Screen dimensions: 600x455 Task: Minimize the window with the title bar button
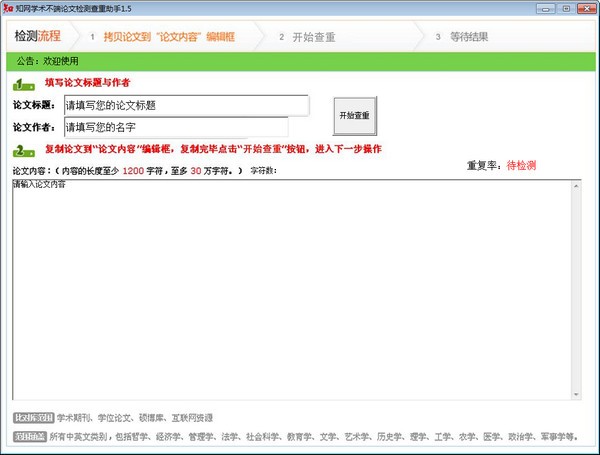(547, 8)
